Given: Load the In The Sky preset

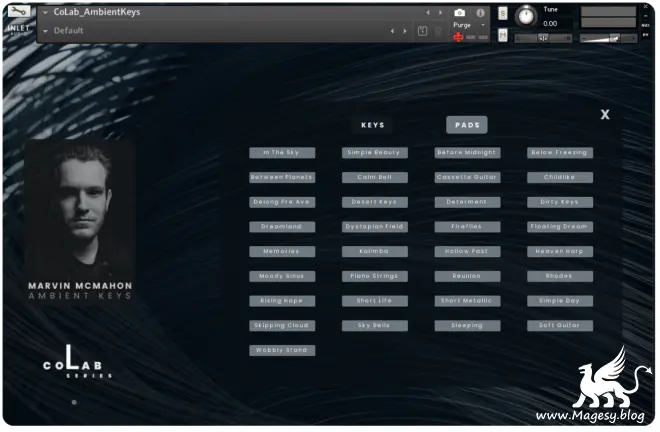Looking at the screenshot, I should (x=282, y=152).
